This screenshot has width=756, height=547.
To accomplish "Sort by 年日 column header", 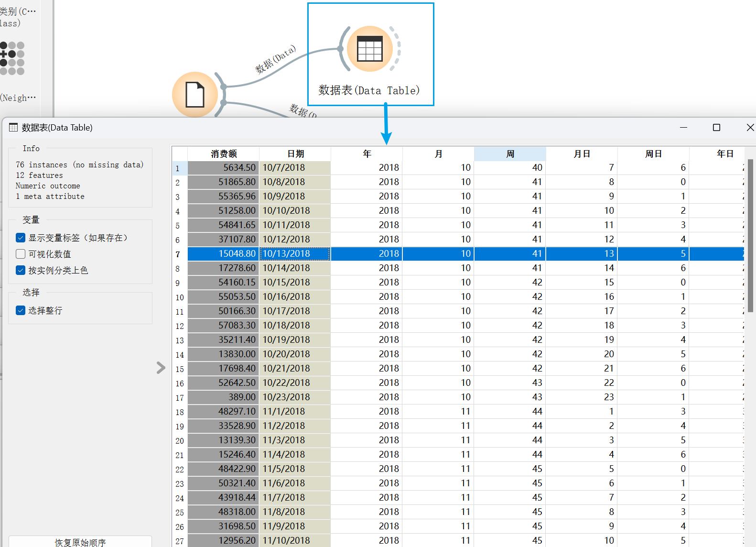I will 717,154.
